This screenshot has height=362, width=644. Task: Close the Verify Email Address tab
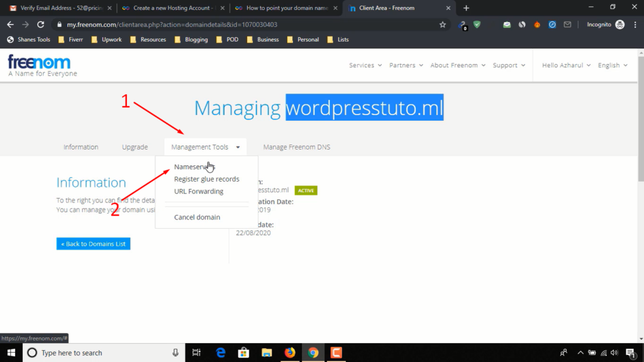[x=109, y=8]
